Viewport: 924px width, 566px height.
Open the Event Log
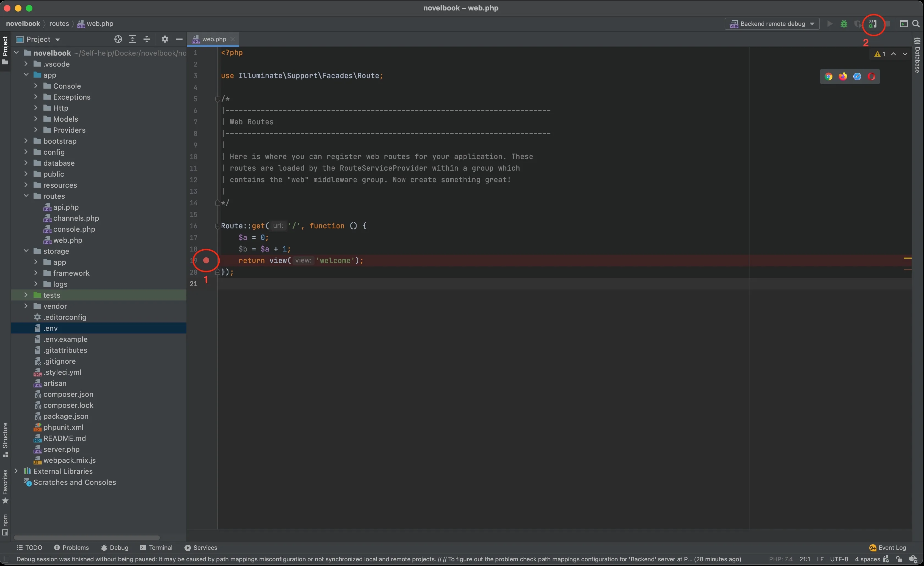click(888, 548)
